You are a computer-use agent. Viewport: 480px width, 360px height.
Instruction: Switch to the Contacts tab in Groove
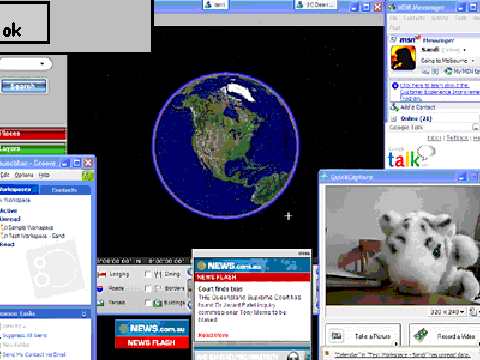(64, 190)
